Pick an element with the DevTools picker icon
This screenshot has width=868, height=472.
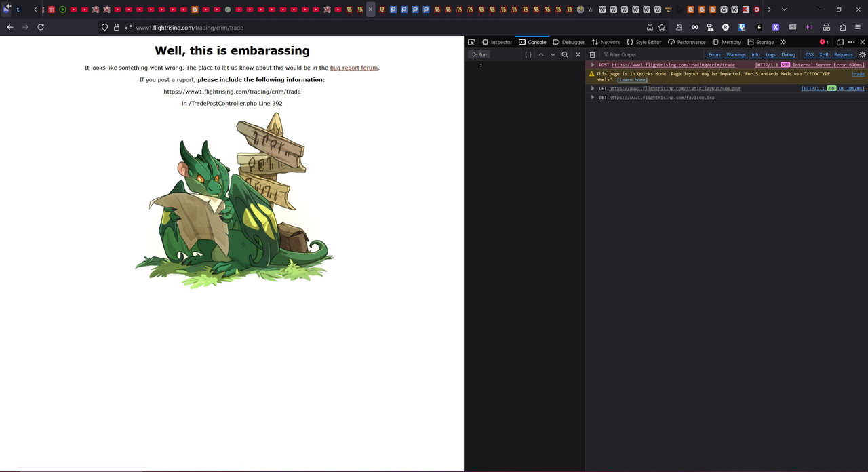point(471,42)
